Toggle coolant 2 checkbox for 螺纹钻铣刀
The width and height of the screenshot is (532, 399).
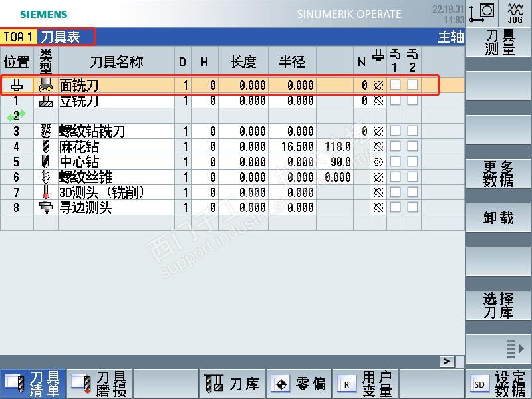[412, 130]
